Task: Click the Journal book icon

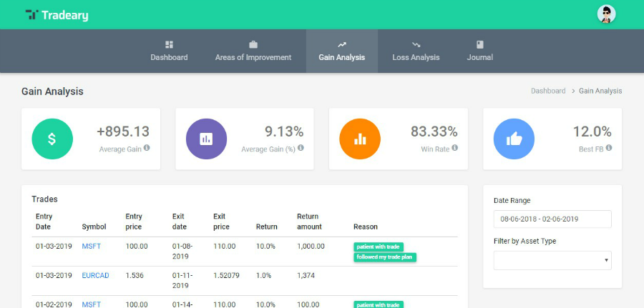Action: pos(479,44)
